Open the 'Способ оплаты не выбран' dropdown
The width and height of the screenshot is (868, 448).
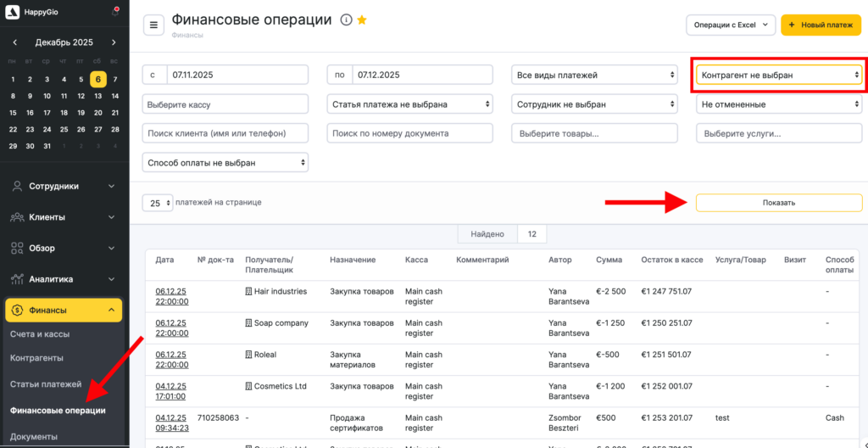[225, 162]
